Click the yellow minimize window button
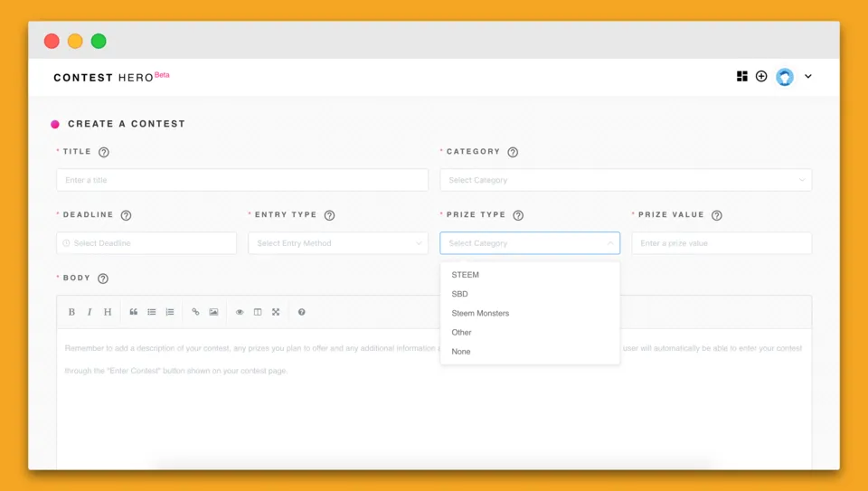868x491 pixels. tap(75, 41)
